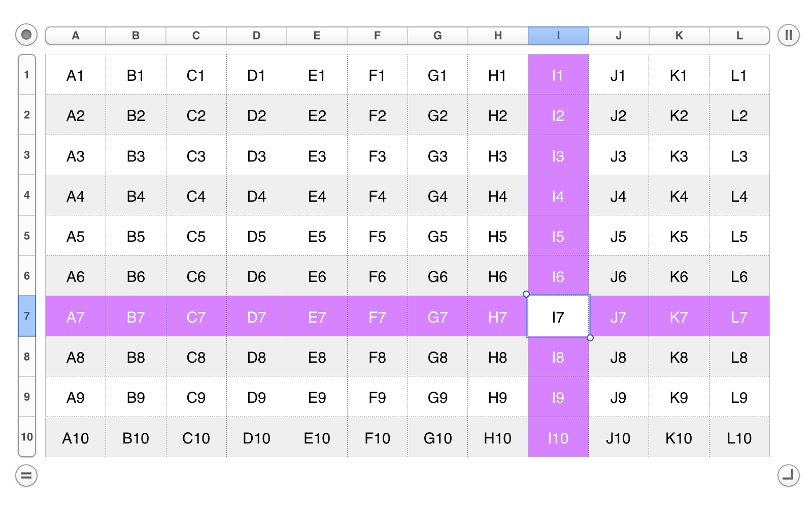This screenshot has width=812, height=508.
Task: Click the add columns handle icon
Action: [x=788, y=35]
